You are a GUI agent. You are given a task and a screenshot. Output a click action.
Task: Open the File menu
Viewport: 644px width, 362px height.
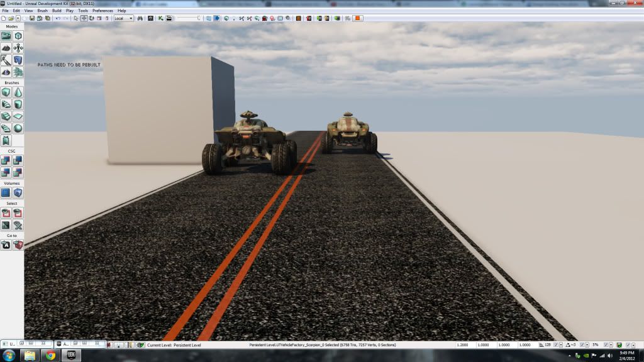pyautogui.click(x=5, y=11)
